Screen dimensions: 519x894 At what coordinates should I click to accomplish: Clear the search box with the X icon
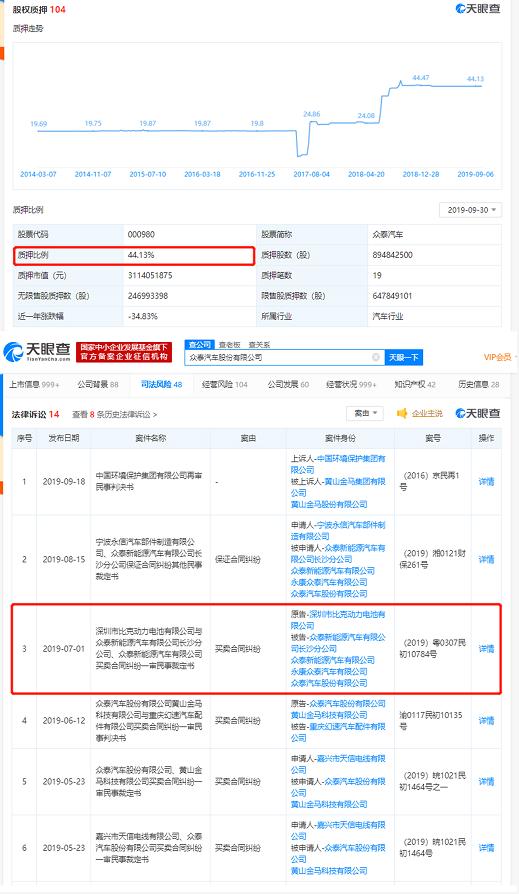[x=376, y=357]
